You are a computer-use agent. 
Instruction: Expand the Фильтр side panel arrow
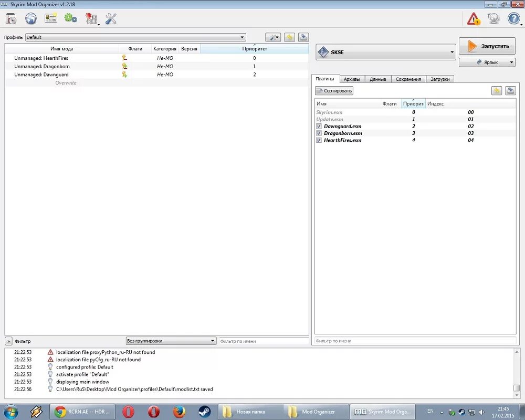[x=8, y=341]
